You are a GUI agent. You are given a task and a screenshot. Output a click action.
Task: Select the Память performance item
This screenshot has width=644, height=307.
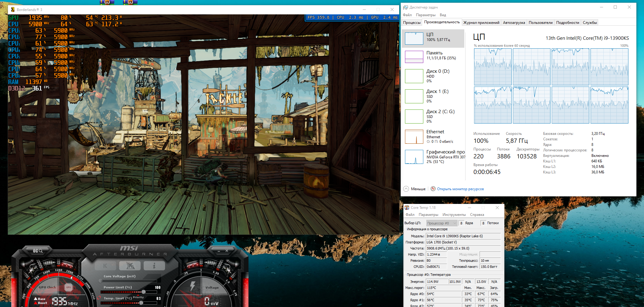pos(433,57)
